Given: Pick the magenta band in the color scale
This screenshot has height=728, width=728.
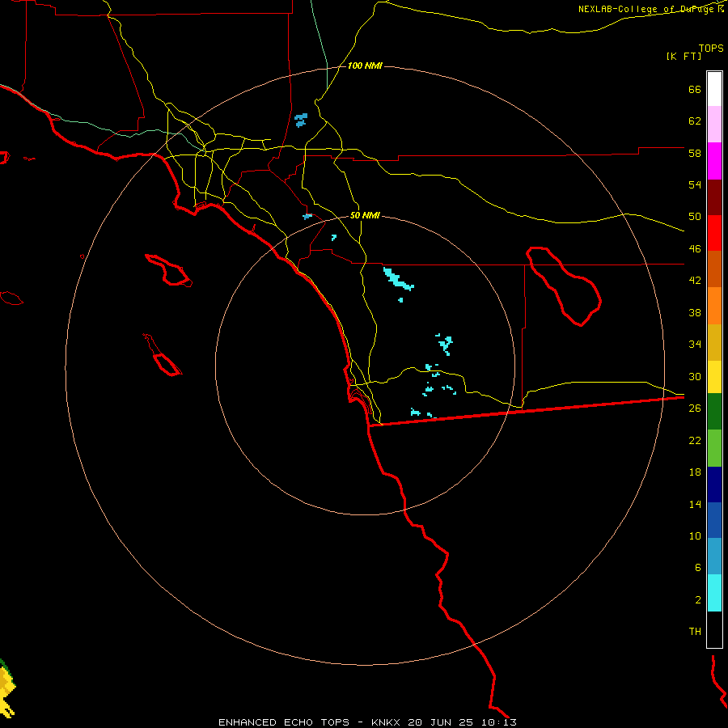Looking at the screenshot, I should [x=714, y=161].
